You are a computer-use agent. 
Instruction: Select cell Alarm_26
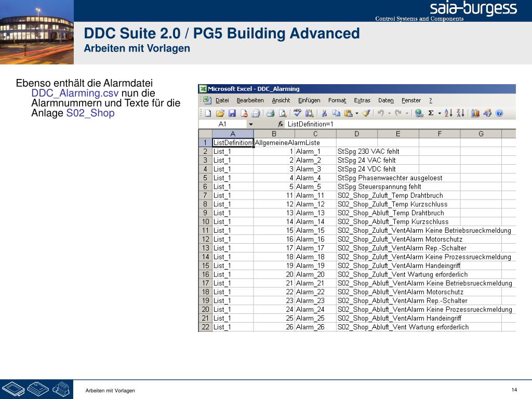point(315,327)
